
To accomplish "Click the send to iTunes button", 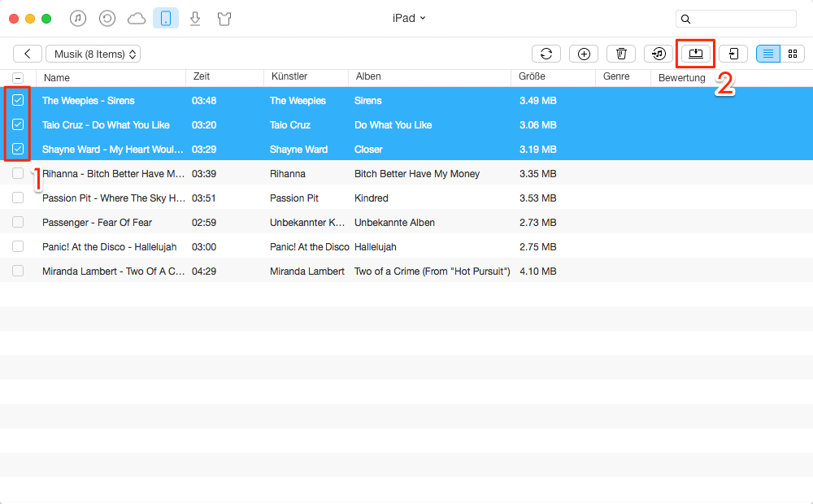I will [x=659, y=54].
